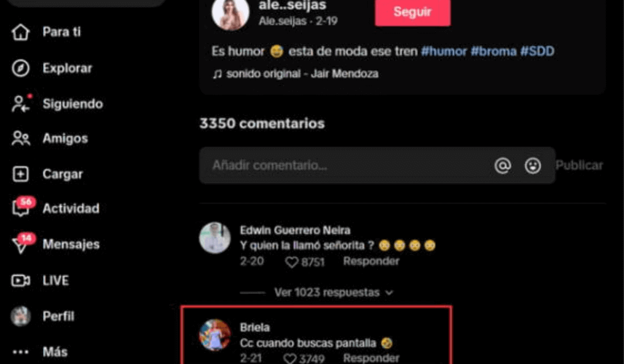Image resolution: width=624 pixels, height=364 pixels.
Task: Click Responder under Edwin's comment
Action: click(371, 261)
